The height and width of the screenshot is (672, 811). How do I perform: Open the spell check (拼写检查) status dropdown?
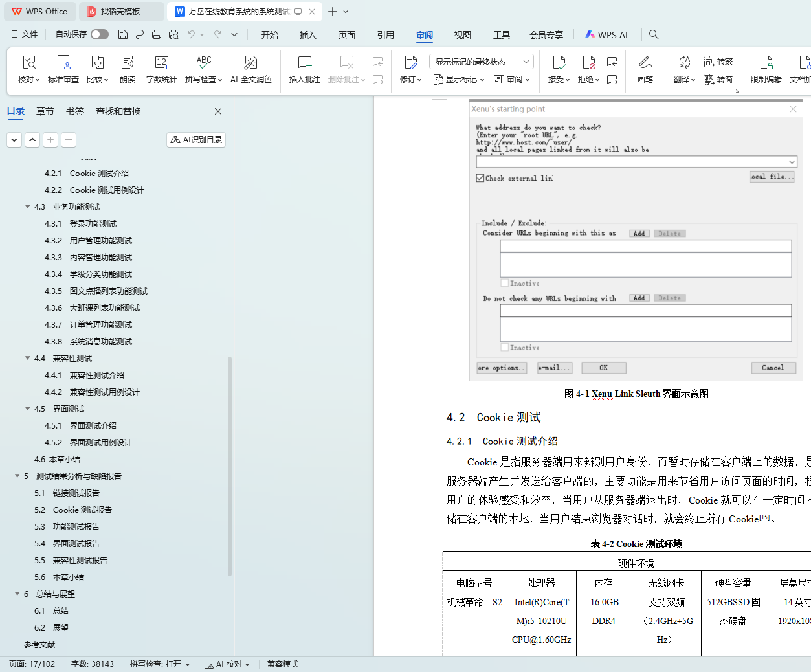(160, 664)
